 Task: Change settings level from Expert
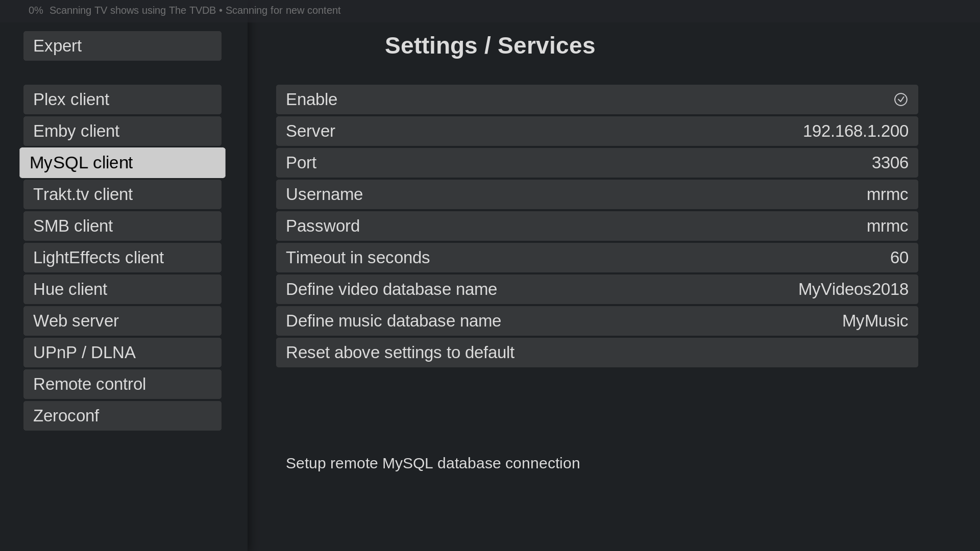pos(122,46)
